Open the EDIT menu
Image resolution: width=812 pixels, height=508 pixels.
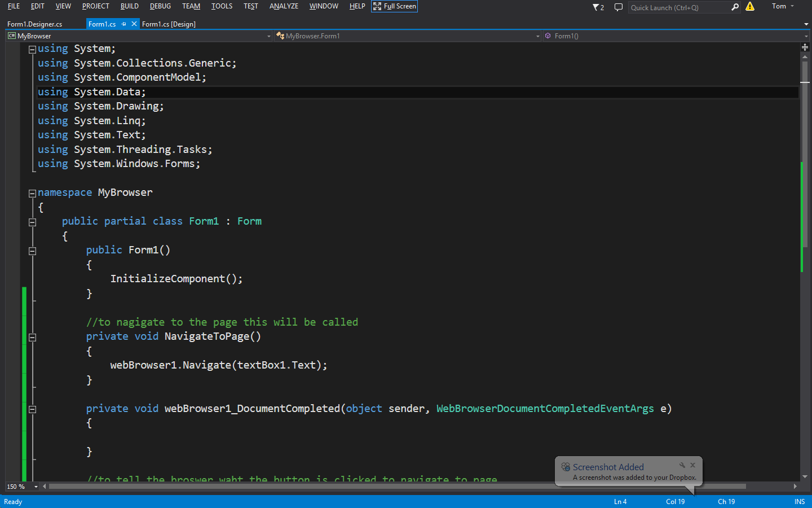click(x=38, y=6)
